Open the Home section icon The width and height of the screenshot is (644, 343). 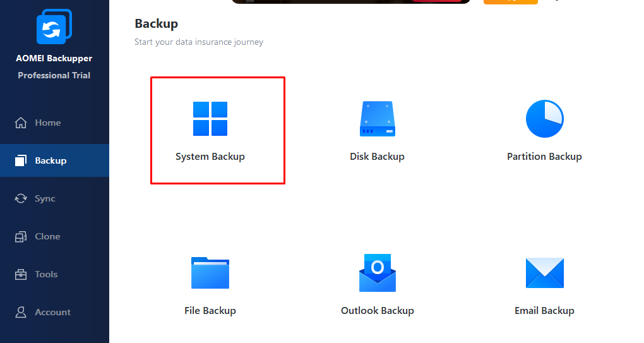21,123
